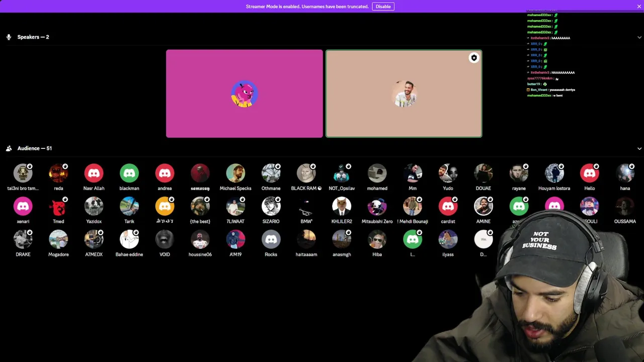This screenshot has width=644, height=362.
Task: Open A'M19's avatar
Action: 235,240
